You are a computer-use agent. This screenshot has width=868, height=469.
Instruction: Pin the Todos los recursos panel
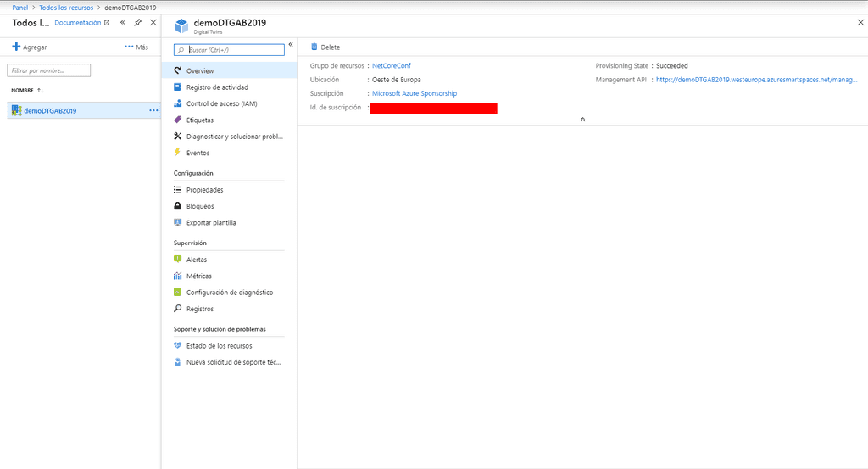[137, 23]
